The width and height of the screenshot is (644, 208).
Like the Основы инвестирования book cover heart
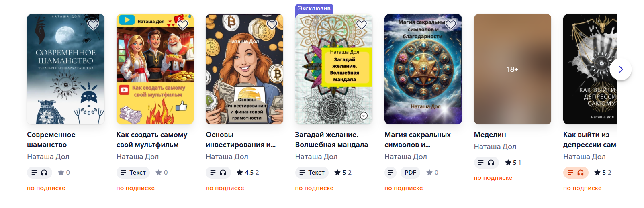[272, 25]
